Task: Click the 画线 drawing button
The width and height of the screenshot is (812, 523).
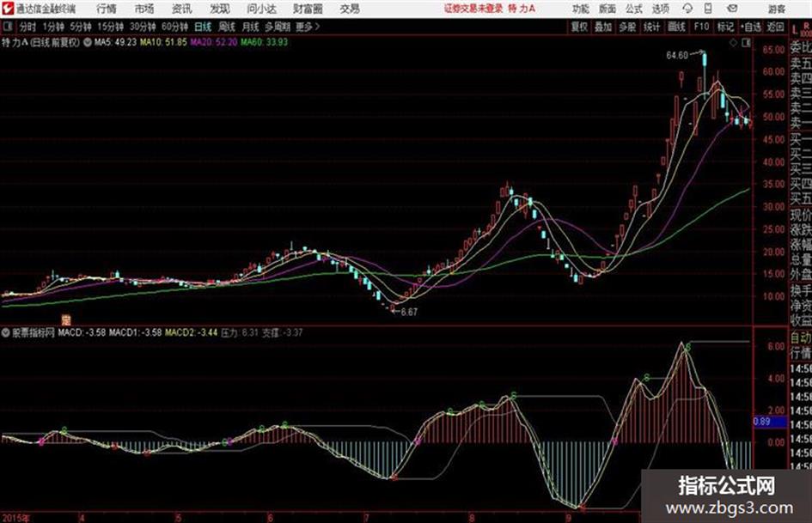Action: tap(676, 27)
